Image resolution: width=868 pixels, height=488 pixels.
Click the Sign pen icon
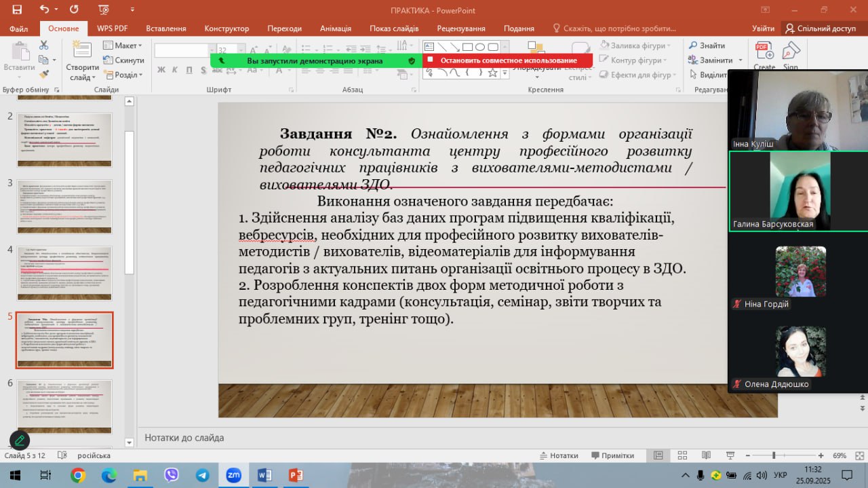coord(791,54)
